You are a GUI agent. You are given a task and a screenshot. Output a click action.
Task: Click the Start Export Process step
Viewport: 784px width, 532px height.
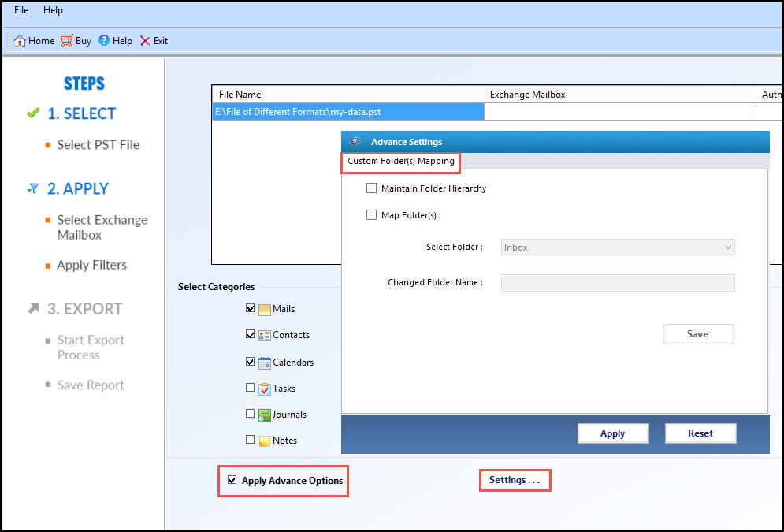point(91,348)
